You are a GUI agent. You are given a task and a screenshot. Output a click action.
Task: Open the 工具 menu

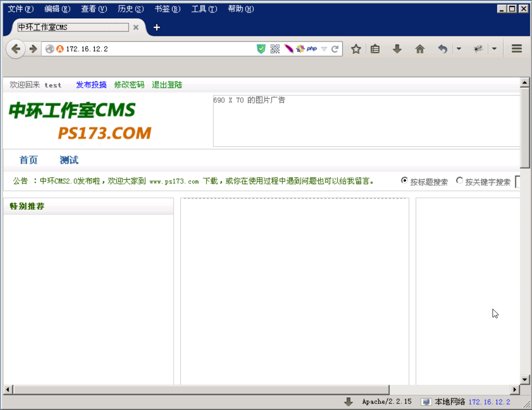(x=204, y=9)
